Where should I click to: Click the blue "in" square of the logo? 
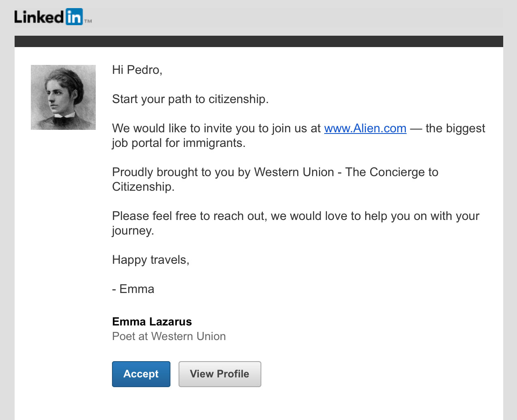[x=74, y=17]
